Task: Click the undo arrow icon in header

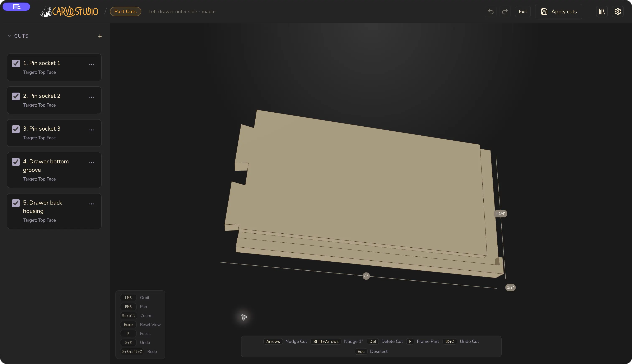Action: tap(491, 11)
